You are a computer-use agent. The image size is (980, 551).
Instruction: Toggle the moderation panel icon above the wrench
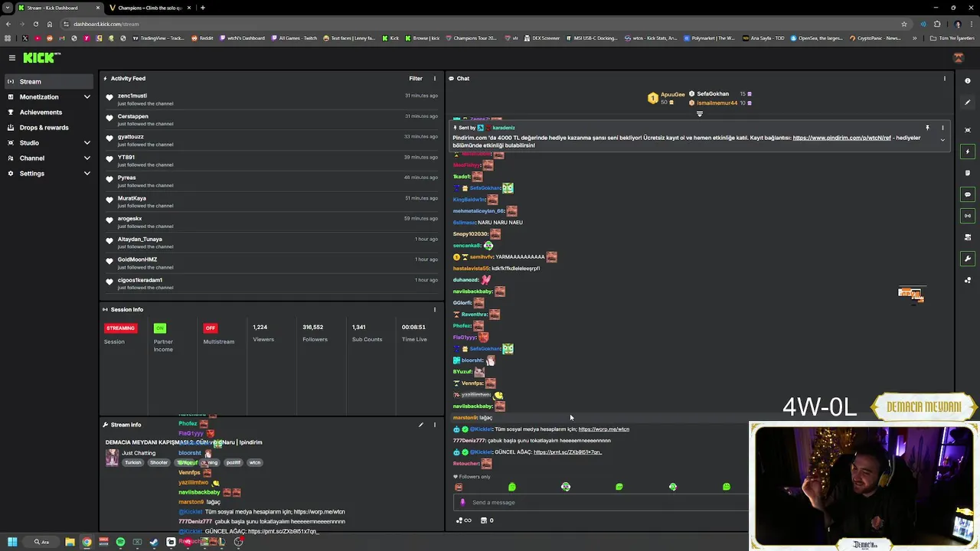click(x=967, y=237)
